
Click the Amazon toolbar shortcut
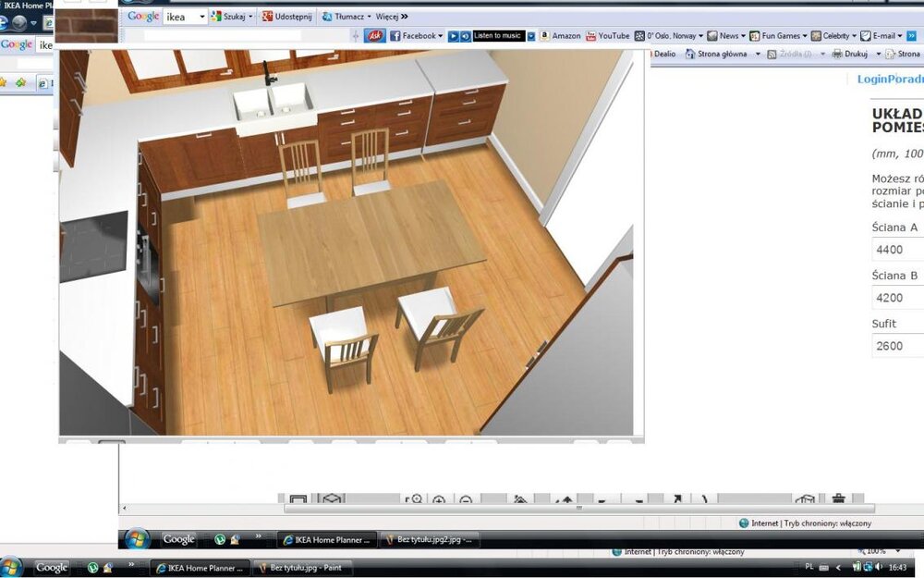560,36
